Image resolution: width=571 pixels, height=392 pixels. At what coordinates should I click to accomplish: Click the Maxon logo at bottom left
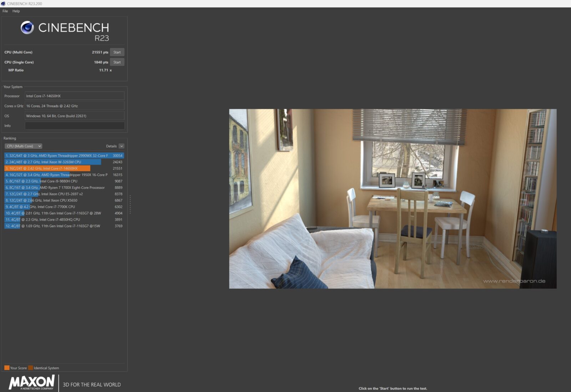pos(32,382)
